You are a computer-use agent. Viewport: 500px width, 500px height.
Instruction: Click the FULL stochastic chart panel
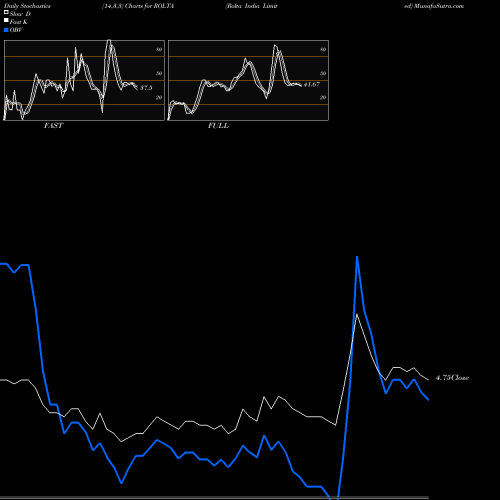pos(248,80)
